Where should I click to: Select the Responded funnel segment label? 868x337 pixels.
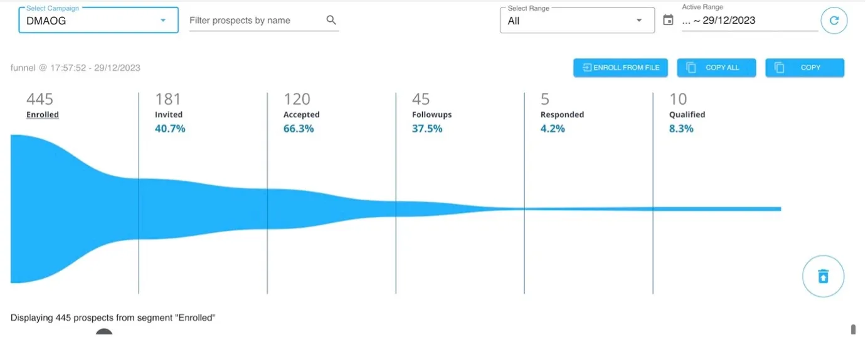[x=563, y=115]
